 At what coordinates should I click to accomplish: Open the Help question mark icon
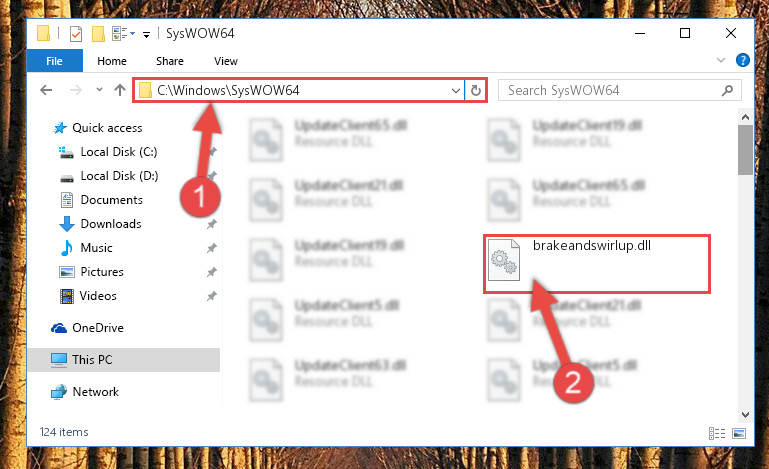[743, 60]
